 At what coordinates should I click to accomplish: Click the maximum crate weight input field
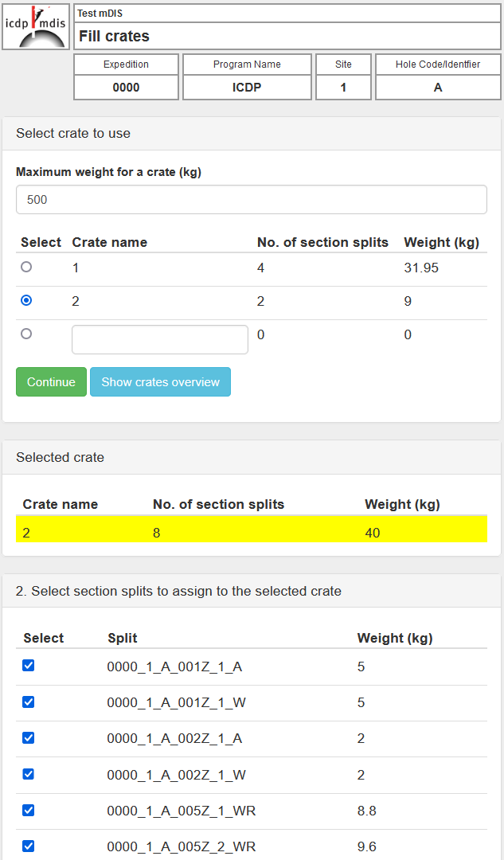click(x=251, y=199)
